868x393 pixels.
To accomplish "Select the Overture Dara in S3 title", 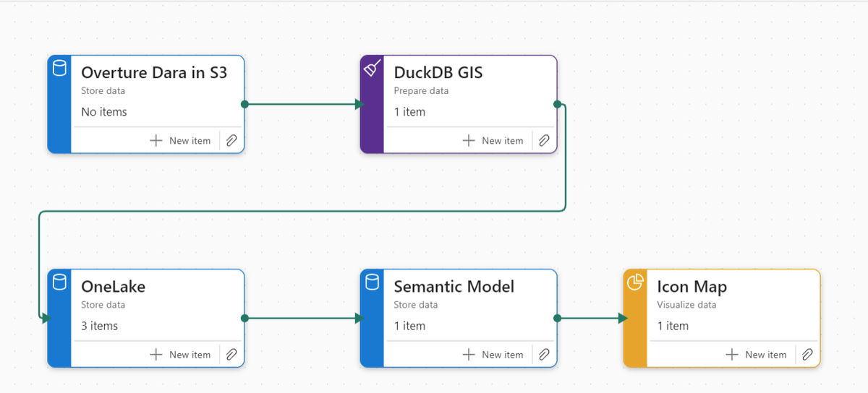I will [x=154, y=72].
